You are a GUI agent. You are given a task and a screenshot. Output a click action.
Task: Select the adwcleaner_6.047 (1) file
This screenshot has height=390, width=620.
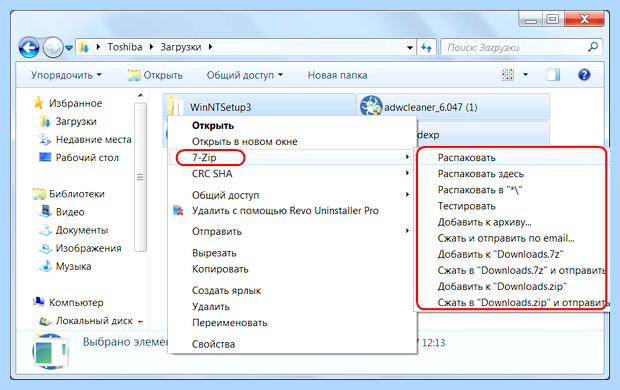pyautogui.click(x=454, y=107)
